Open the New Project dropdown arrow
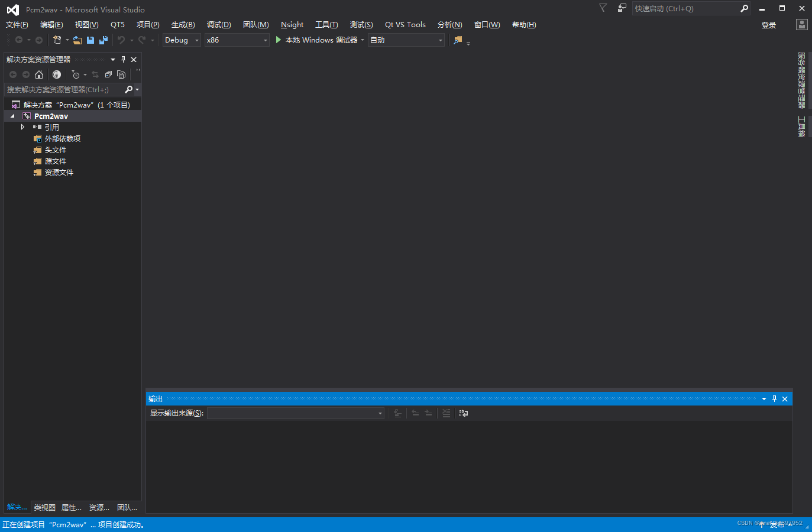Image resolution: width=812 pixels, height=532 pixels. [x=67, y=40]
